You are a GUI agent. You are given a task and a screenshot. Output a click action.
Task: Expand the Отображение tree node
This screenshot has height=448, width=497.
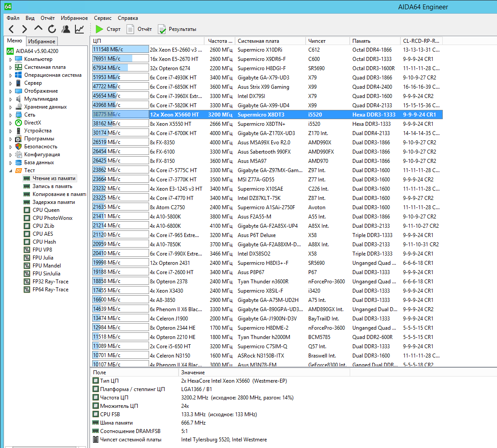(11, 91)
